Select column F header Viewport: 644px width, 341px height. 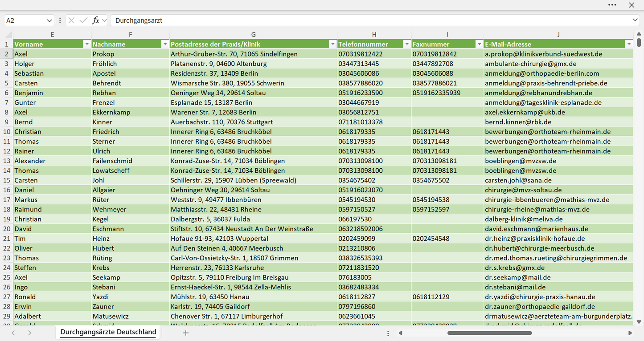click(x=130, y=34)
